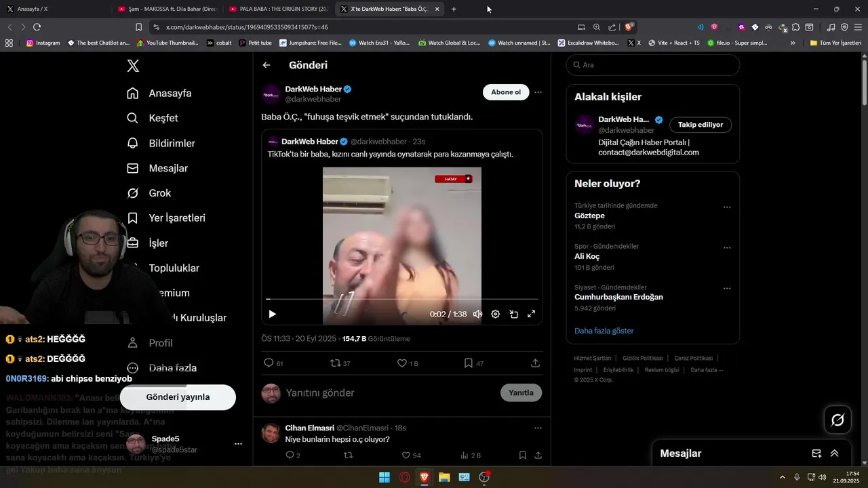Open the Göztepe trending topic
The height and width of the screenshot is (488, 868).
[x=589, y=216]
